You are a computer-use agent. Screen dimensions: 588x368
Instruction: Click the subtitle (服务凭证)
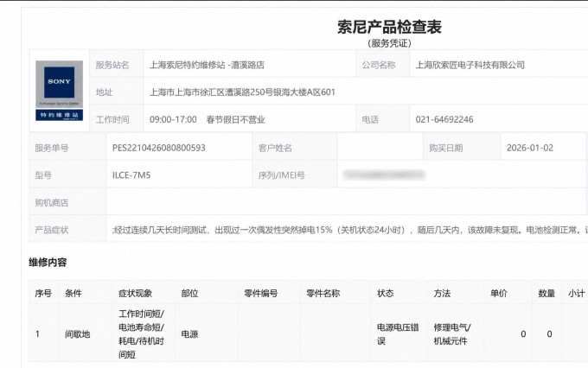389,43
